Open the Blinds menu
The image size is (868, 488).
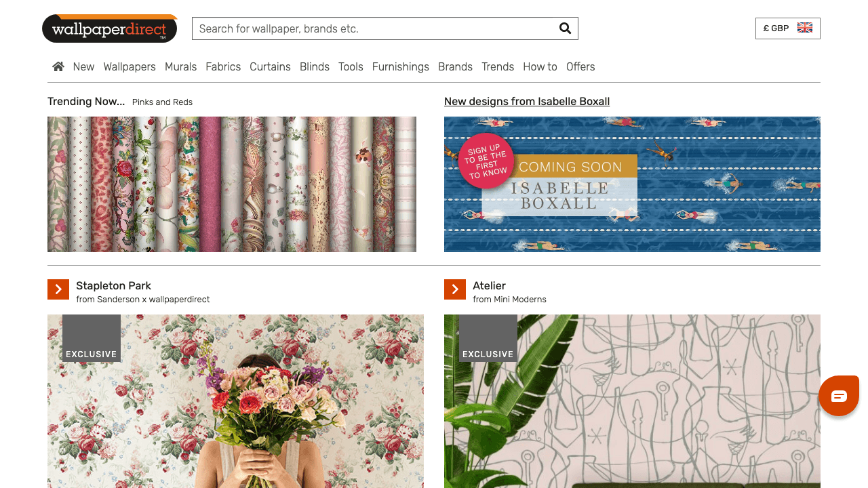(315, 66)
